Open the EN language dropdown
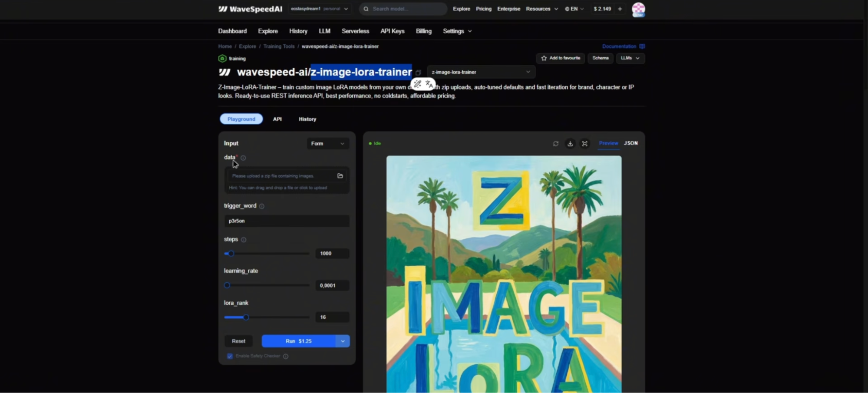This screenshot has width=868, height=393. [574, 9]
